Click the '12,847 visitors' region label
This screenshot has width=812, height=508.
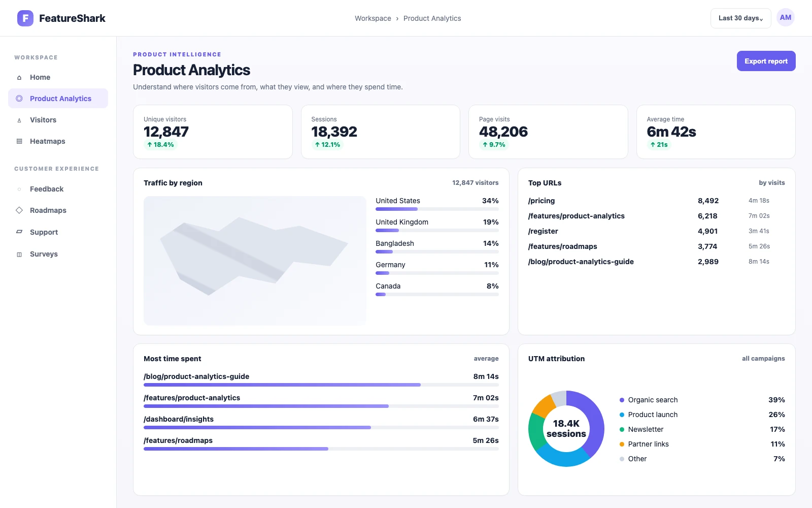[476, 183]
